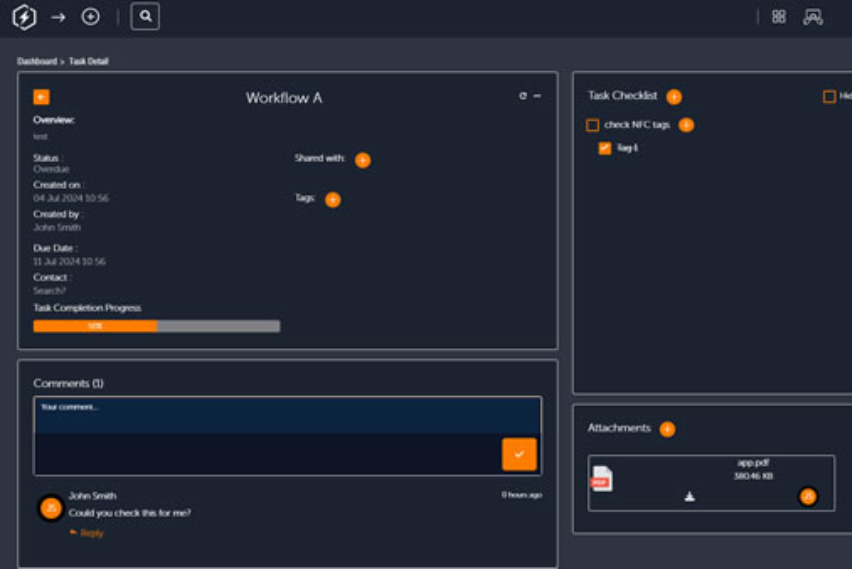
Task: Go to Dashboard in the breadcrumb
Action: click(x=37, y=62)
